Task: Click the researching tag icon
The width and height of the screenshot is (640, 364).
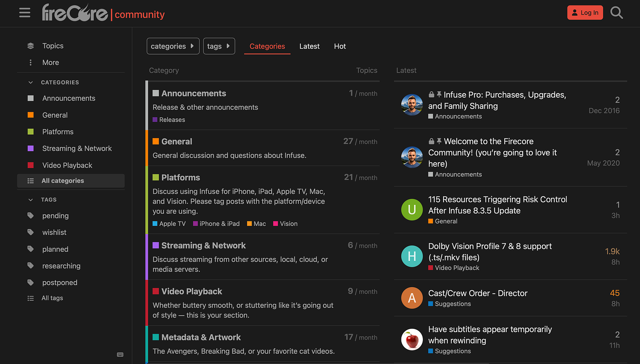Action: (30, 266)
